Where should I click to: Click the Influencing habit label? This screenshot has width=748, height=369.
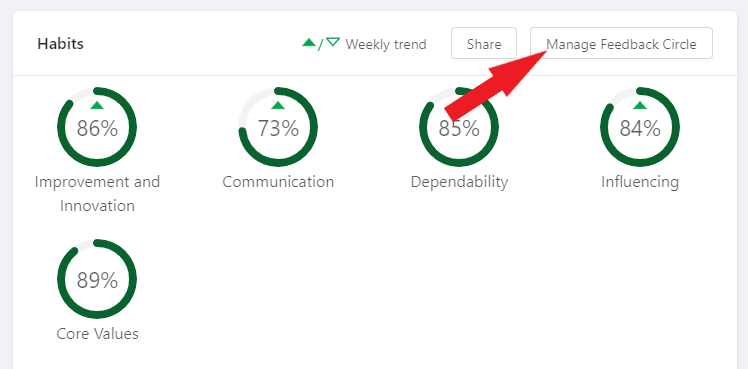[x=640, y=182]
